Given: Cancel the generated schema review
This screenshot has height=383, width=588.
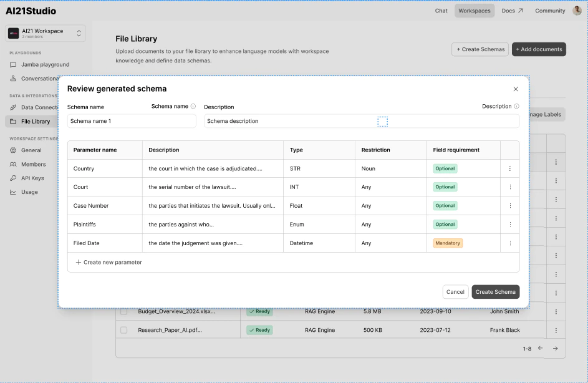Looking at the screenshot, I should click(x=455, y=291).
